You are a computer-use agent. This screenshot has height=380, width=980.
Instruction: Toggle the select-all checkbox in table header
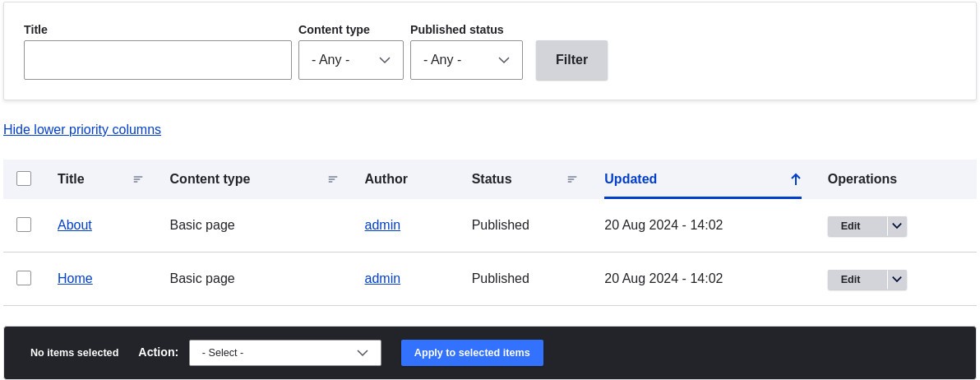24,178
